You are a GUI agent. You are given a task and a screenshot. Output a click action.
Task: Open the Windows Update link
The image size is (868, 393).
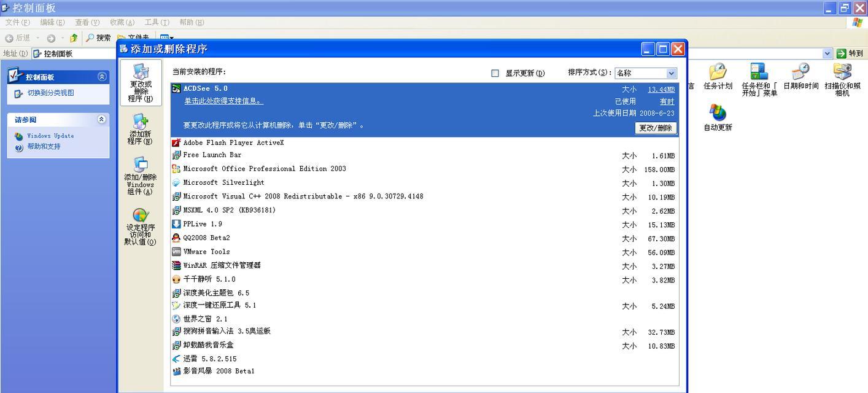(x=50, y=136)
